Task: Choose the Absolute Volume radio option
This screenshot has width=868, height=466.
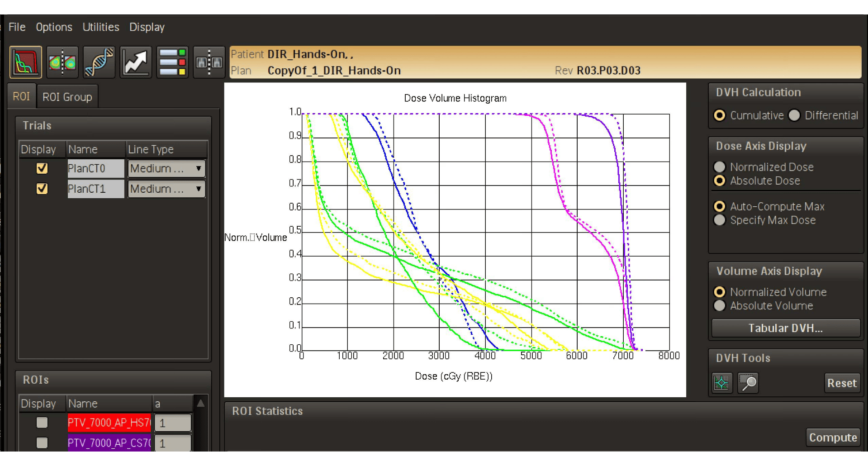Action: [720, 306]
